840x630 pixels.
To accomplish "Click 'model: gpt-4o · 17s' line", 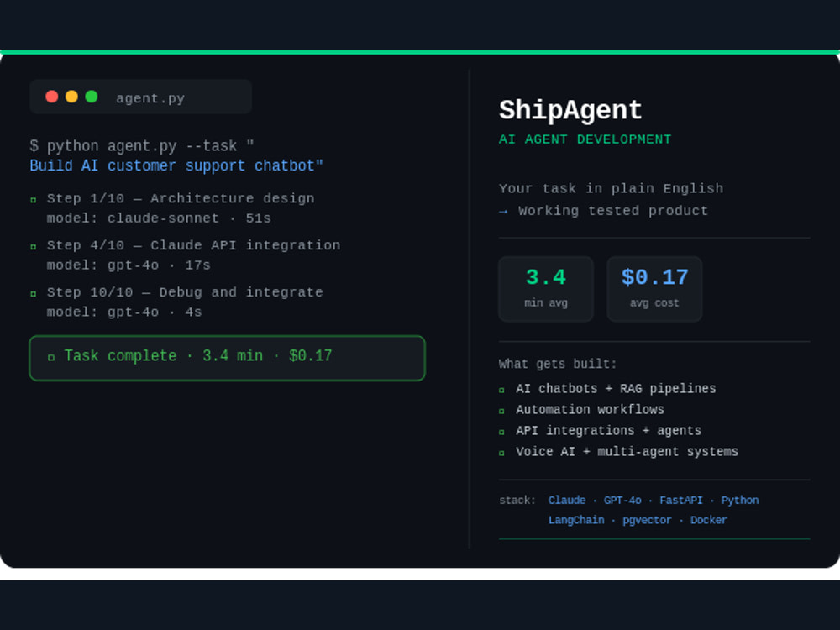I will [129, 265].
